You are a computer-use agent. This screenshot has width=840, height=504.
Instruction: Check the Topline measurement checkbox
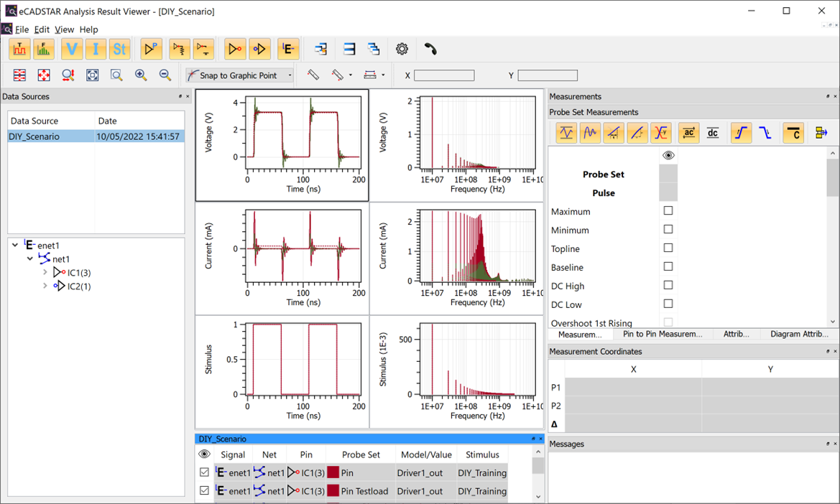(668, 248)
